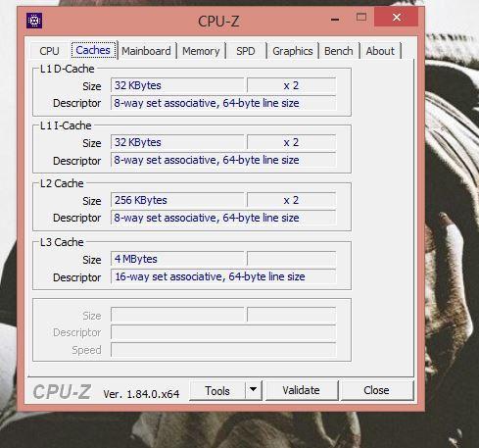Minimize the CPU-Z window

tap(335, 19)
